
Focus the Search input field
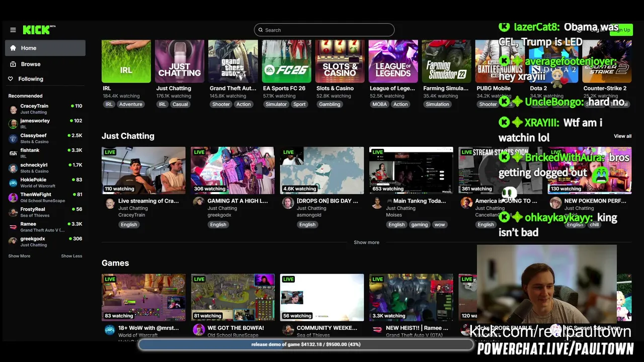pos(324,30)
